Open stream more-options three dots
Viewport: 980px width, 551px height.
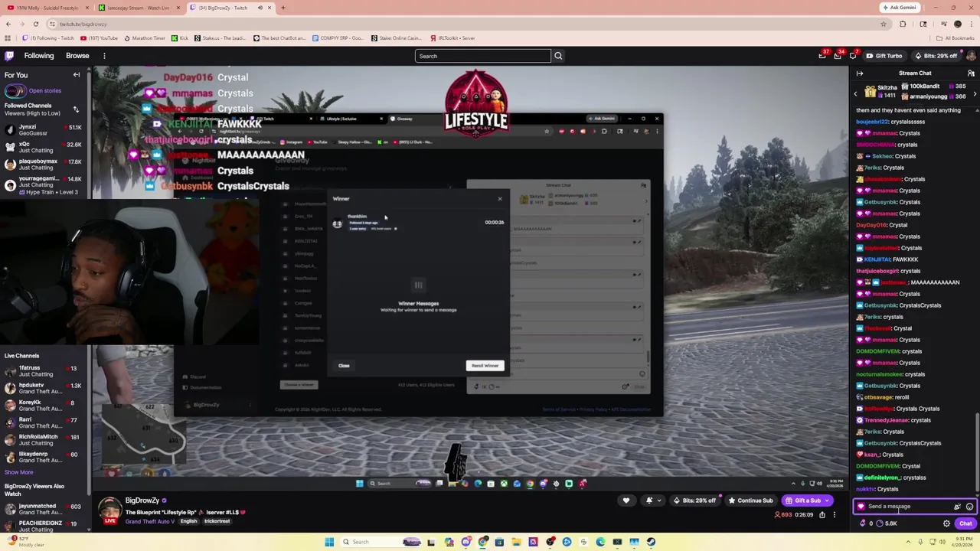(835, 515)
